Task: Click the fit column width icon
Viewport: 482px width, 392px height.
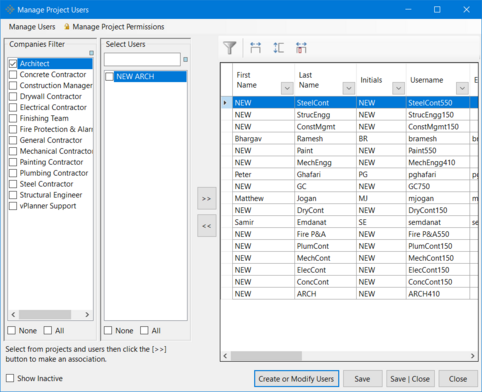Action: pos(255,48)
